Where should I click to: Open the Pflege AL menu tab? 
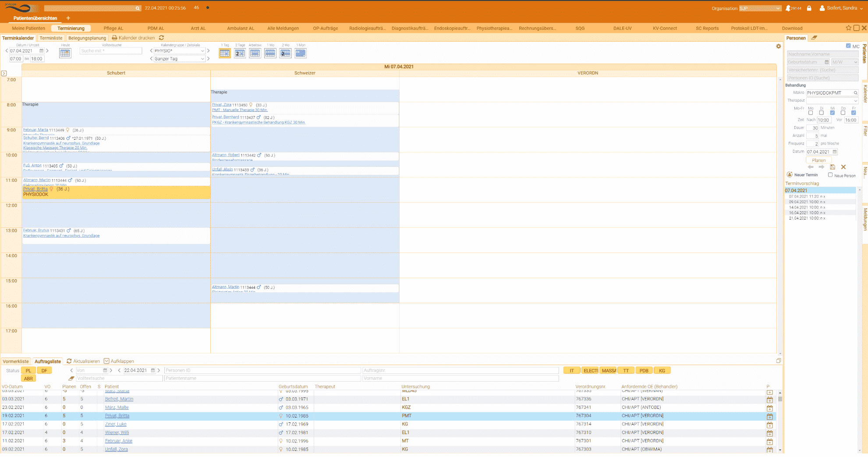tap(113, 28)
